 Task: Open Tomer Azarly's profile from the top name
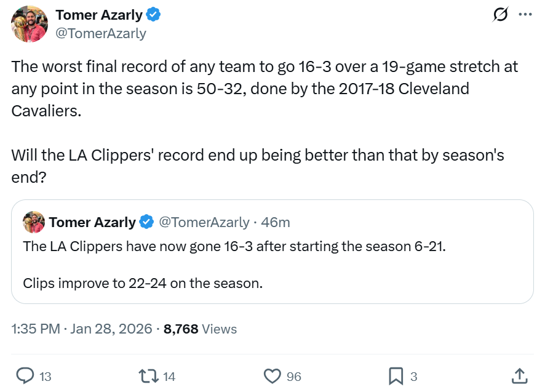pos(98,15)
